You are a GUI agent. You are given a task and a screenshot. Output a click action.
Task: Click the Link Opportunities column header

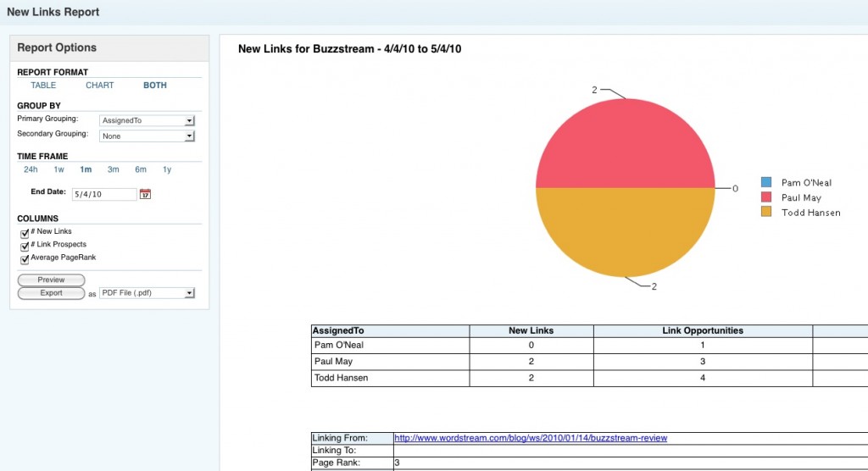(x=703, y=331)
